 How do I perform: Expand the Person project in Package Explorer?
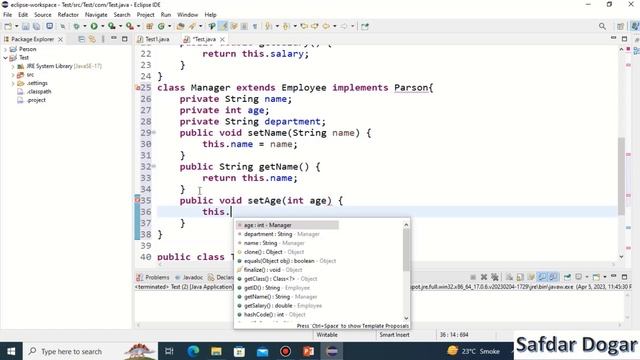coord(5,49)
